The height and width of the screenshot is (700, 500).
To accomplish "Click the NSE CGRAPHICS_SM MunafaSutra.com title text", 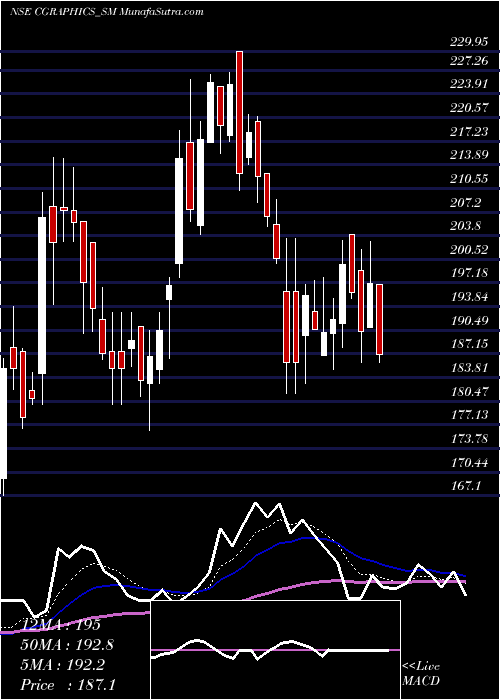I will [106, 12].
